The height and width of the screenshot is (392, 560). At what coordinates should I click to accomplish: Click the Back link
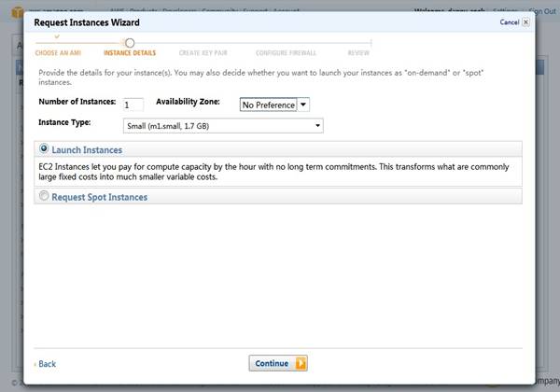(47, 364)
